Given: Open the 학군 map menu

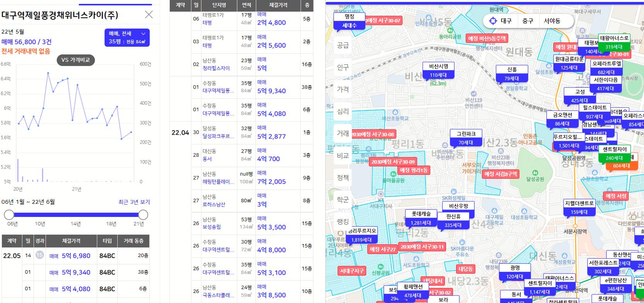Looking at the screenshot, I should pyautogui.click(x=343, y=200).
